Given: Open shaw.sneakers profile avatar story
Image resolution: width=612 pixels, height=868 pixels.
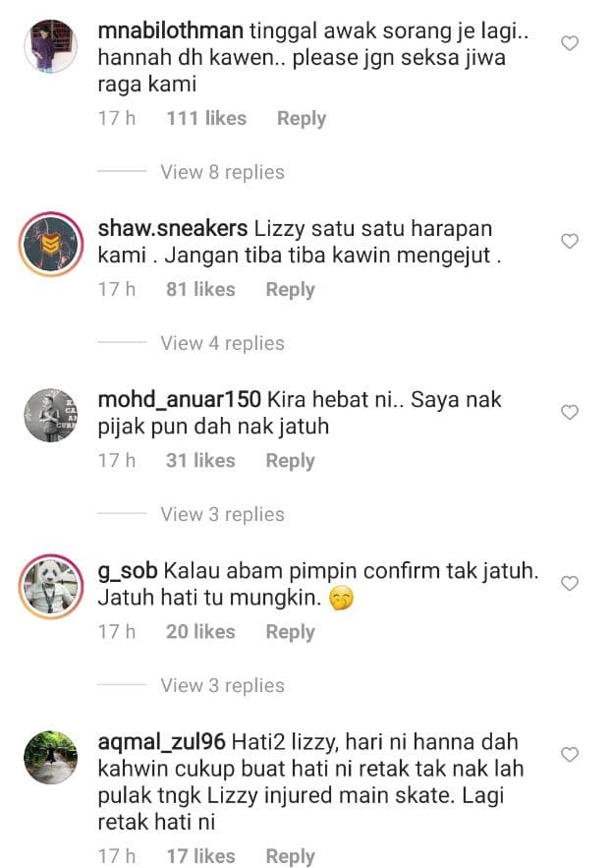Looking at the screenshot, I should (51, 244).
